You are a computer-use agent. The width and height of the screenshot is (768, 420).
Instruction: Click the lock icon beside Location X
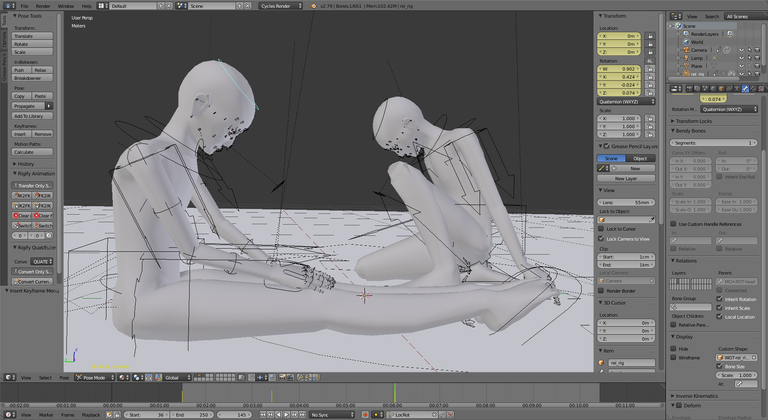click(650, 35)
